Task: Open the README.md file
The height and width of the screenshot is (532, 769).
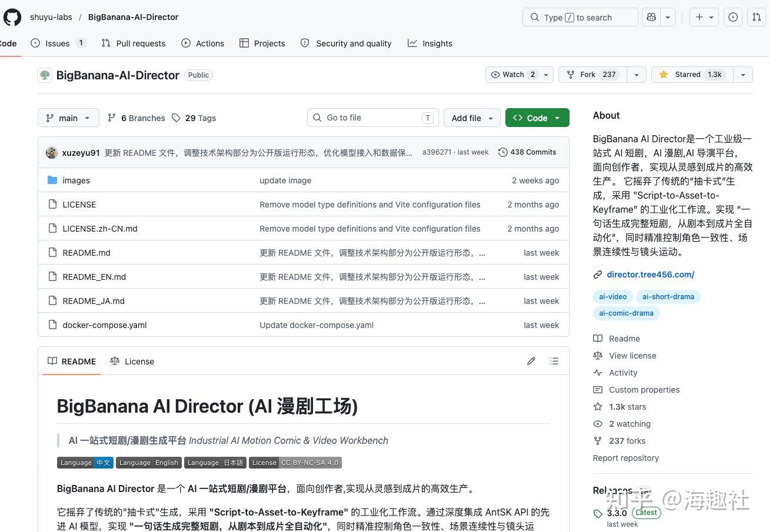Action: (86, 253)
